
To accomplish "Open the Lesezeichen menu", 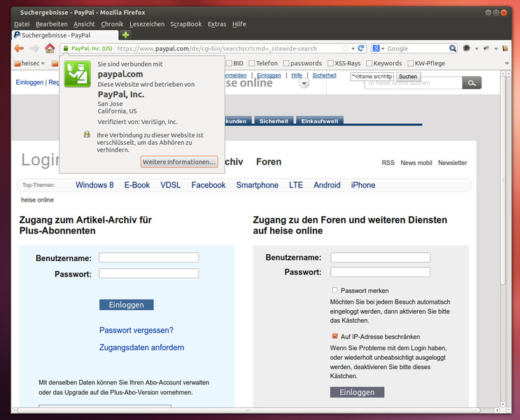I will [147, 24].
